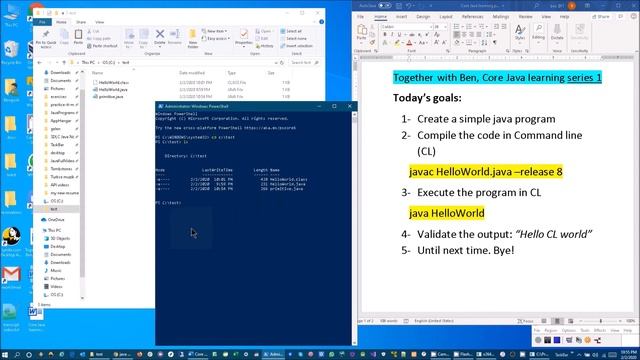Click Bold in Word's Font group

coord(384,35)
